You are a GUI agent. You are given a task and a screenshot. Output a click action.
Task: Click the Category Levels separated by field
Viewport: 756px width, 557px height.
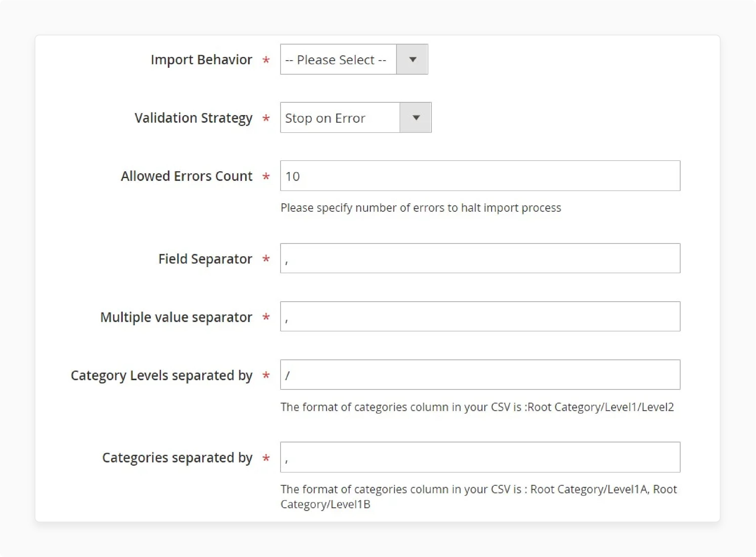point(480,375)
